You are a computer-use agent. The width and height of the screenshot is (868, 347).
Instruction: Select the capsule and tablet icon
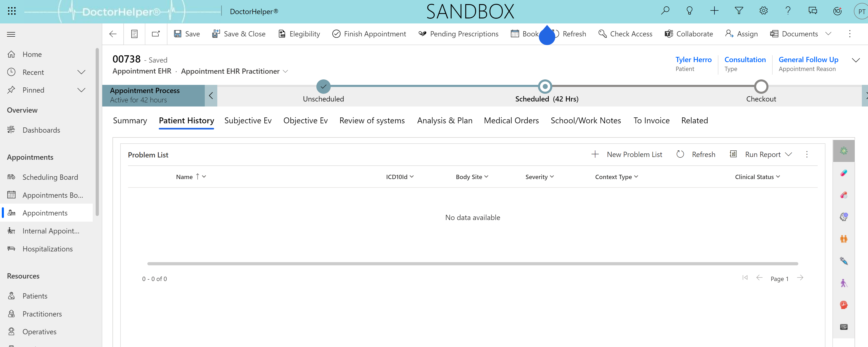(x=843, y=195)
